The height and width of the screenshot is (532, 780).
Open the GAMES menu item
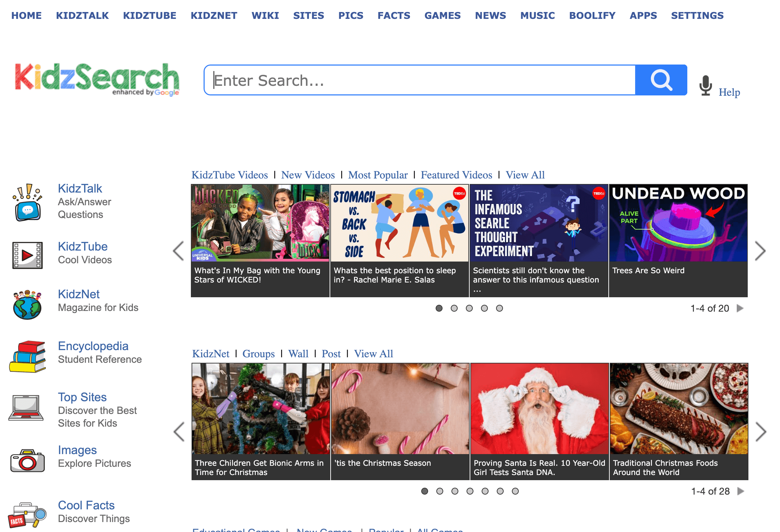[x=443, y=15]
